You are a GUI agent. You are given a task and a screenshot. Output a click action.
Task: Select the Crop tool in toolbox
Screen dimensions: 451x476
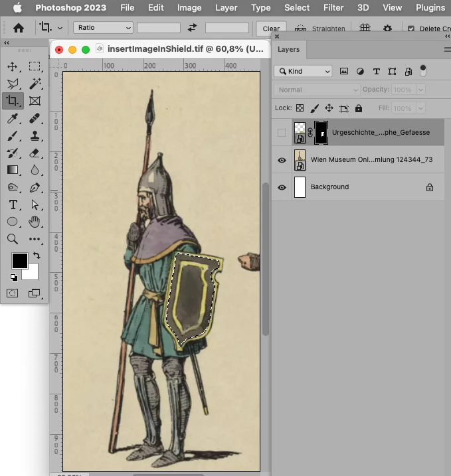tap(13, 101)
